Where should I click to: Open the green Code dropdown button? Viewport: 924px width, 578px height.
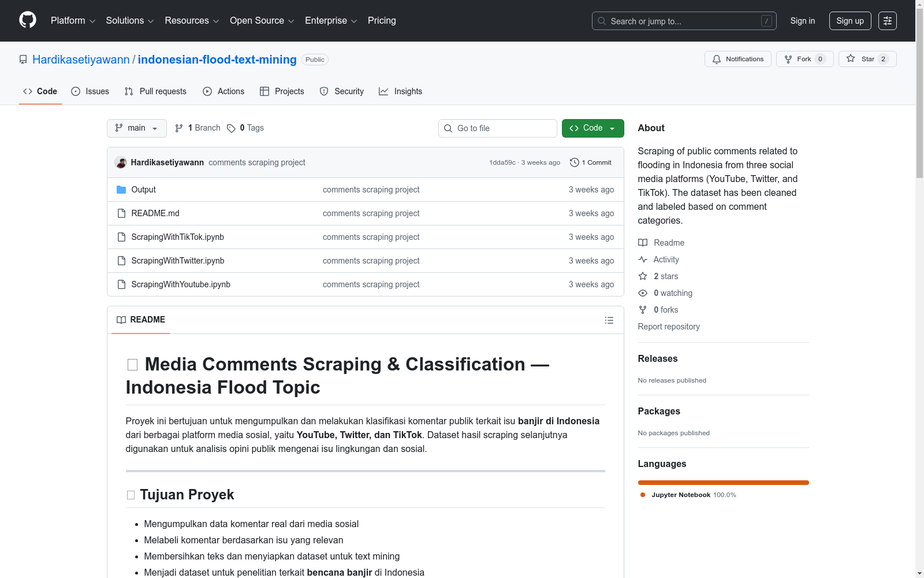[593, 128]
